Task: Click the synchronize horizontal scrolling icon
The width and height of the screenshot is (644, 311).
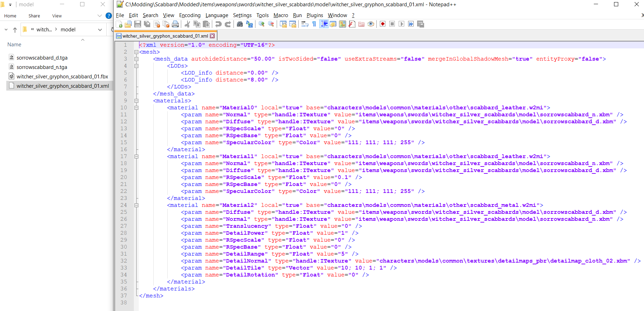Action: coord(292,24)
